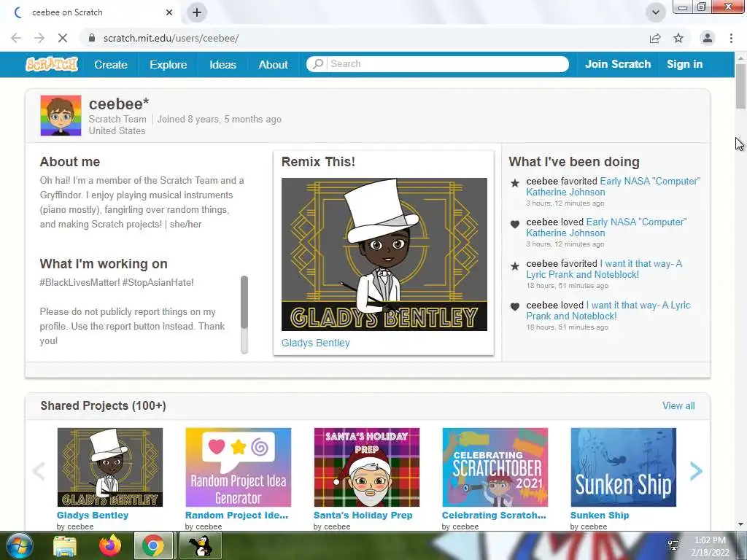This screenshot has height=560, width=747.
Task: Open the Chrome three-dot menu
Action: (731, 38)
